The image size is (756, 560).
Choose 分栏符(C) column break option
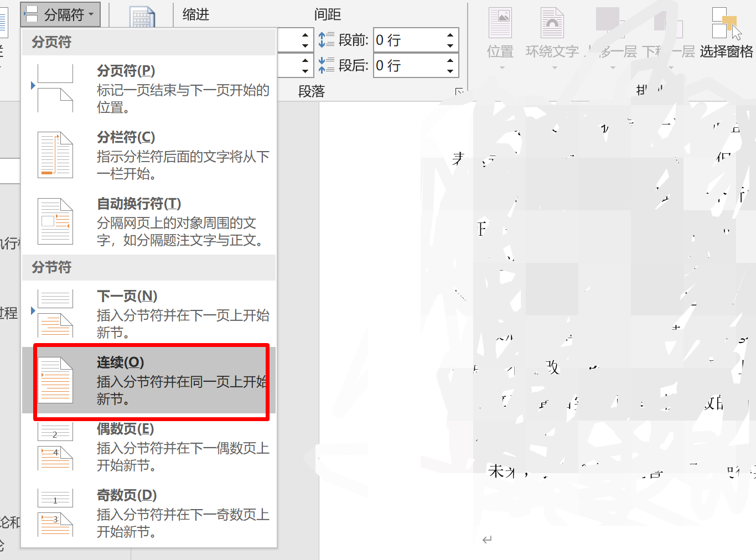[149, 155]
